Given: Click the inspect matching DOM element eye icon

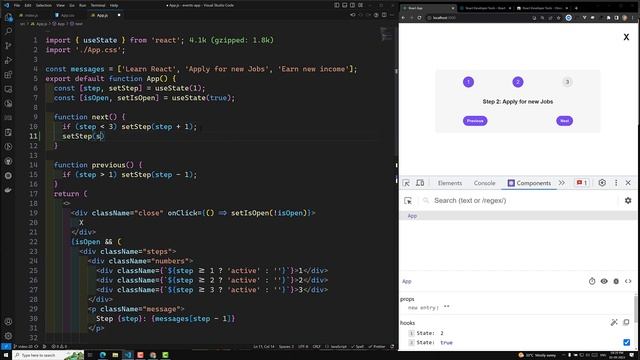Looking at the screenshot, I should click(x=604, y=281).
